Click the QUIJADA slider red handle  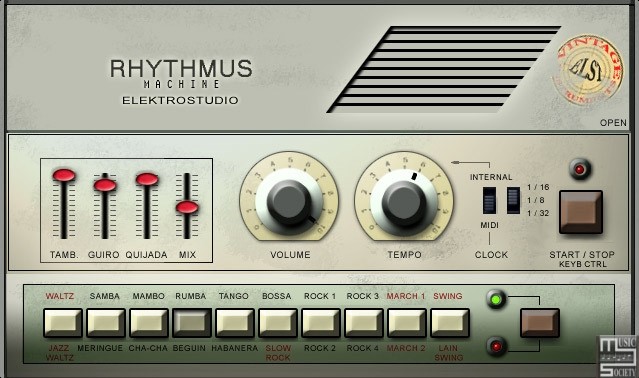point(147,179)
